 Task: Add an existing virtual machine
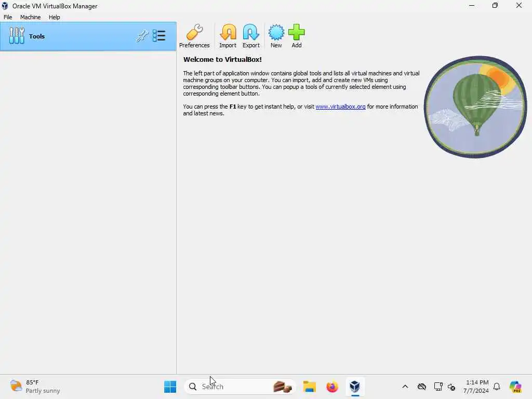[297, 36]
